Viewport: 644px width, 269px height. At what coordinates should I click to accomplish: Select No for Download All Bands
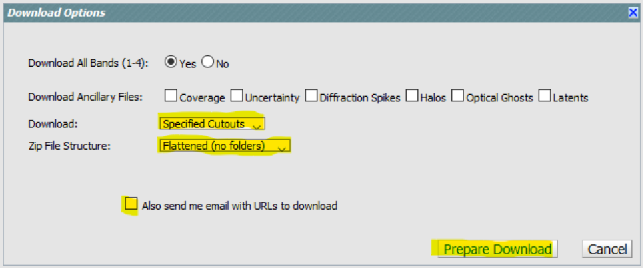207,63
